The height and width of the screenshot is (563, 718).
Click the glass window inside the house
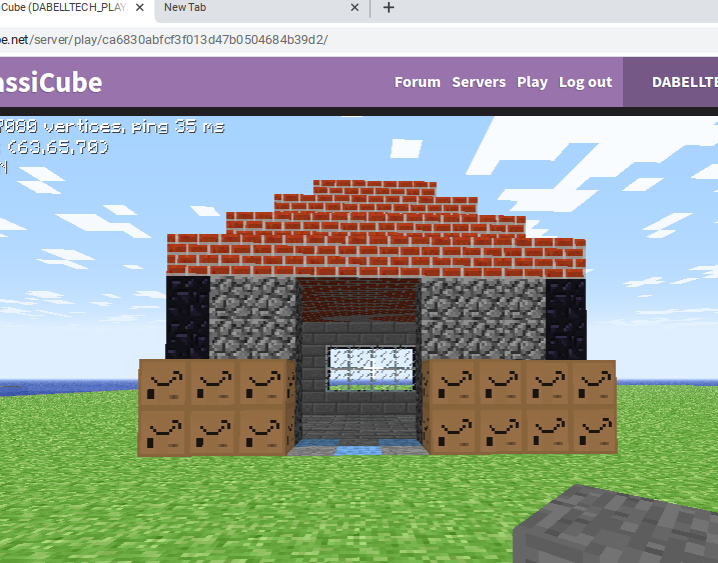[371, 368]
